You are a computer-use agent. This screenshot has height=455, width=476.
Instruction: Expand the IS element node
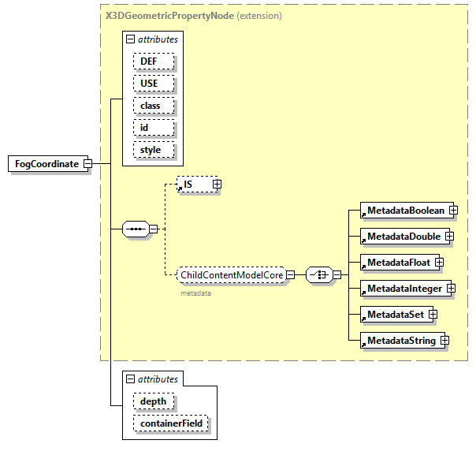coord(217,185)
